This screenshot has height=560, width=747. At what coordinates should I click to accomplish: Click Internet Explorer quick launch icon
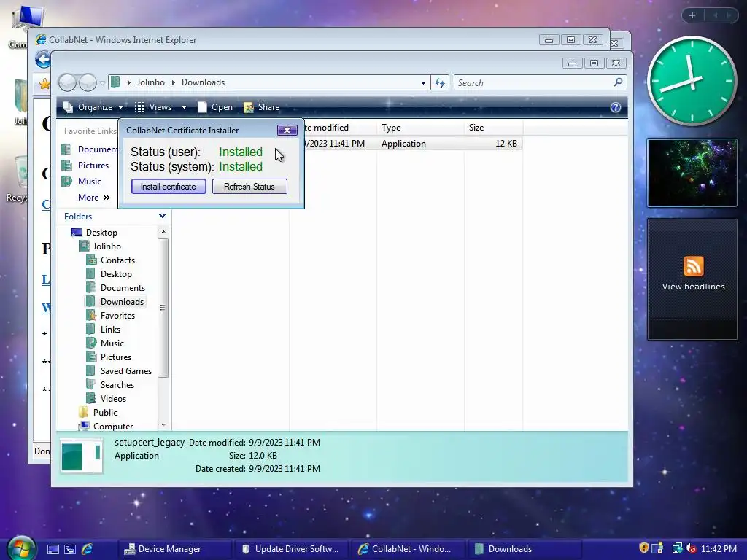88,549
